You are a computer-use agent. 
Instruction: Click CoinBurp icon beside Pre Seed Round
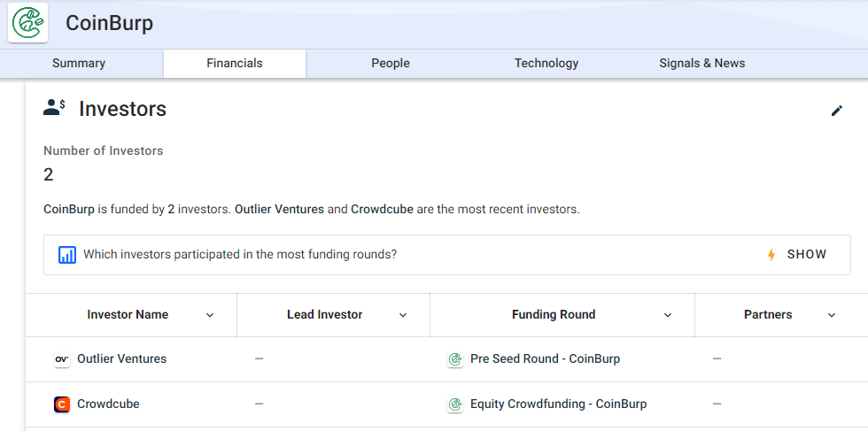tap(455, 359)
